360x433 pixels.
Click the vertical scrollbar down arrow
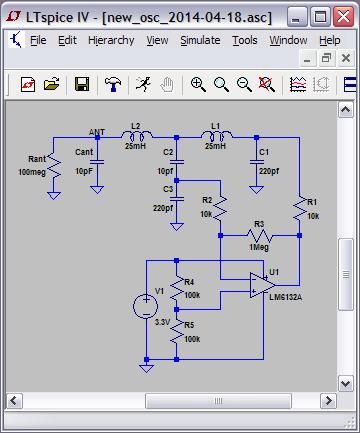(x=346, y=384)
